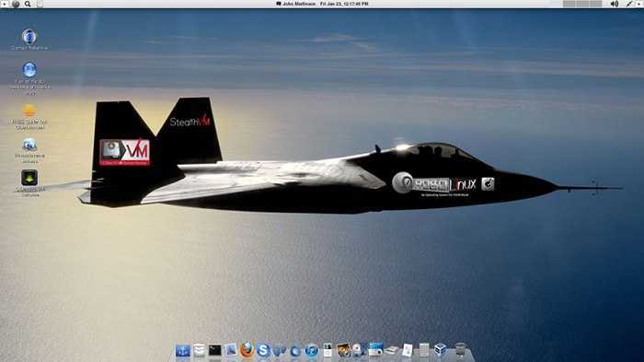
Task: Open the trash can in dock
Action: 460,350
